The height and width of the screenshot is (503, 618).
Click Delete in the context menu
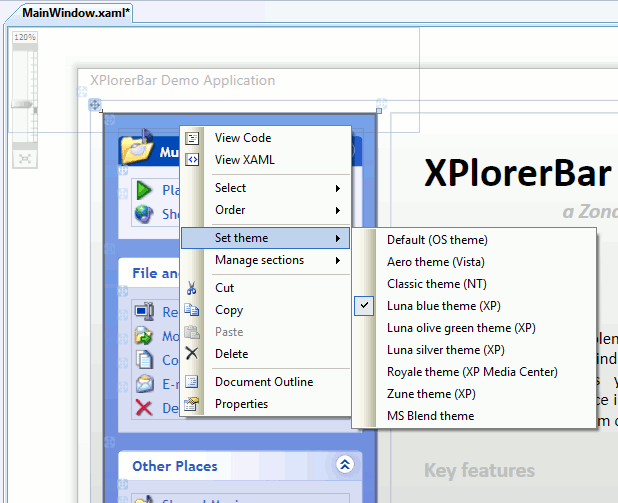[x=265, y=354]
